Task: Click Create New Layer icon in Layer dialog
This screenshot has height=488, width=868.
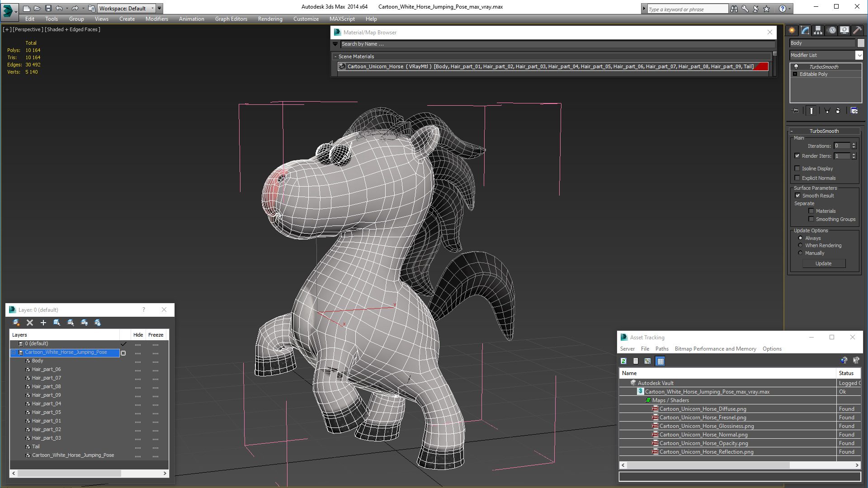Action: [x=16, y=323]
